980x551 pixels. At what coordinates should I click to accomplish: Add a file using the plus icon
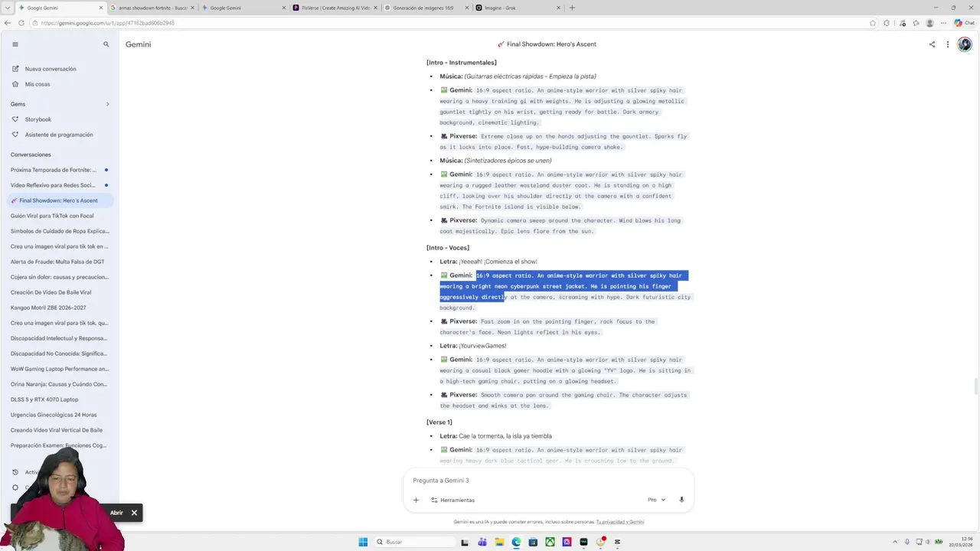pos(416,500)
